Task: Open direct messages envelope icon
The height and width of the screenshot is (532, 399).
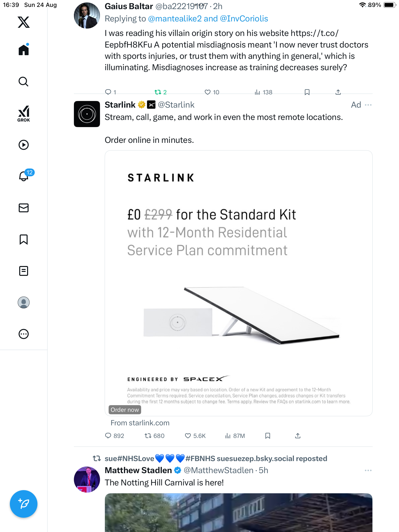Action: (24, 208)
